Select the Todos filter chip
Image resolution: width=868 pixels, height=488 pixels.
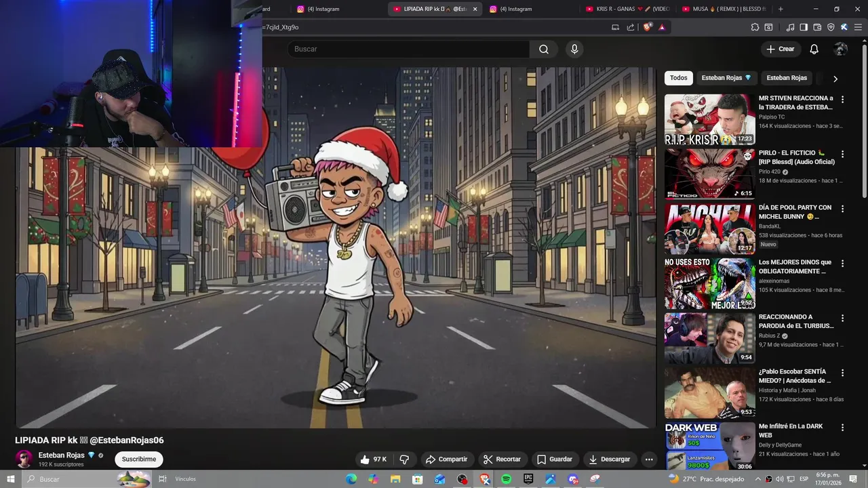point(678,78)
